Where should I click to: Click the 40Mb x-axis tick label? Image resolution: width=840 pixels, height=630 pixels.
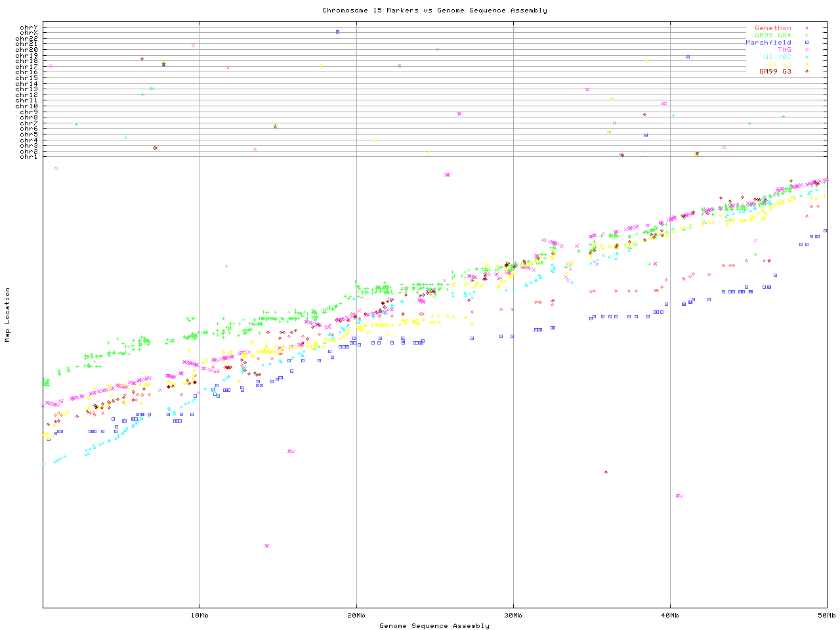click(x=670, y=616)
